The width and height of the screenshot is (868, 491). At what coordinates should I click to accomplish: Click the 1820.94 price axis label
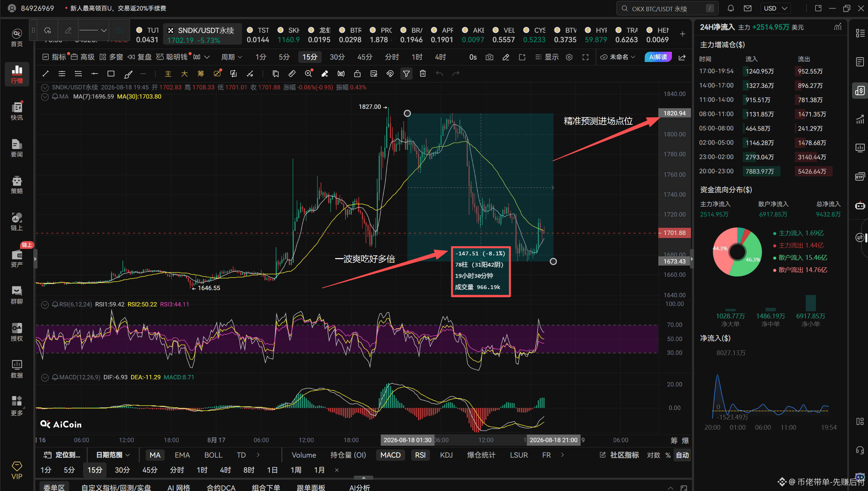pos(674,113)
